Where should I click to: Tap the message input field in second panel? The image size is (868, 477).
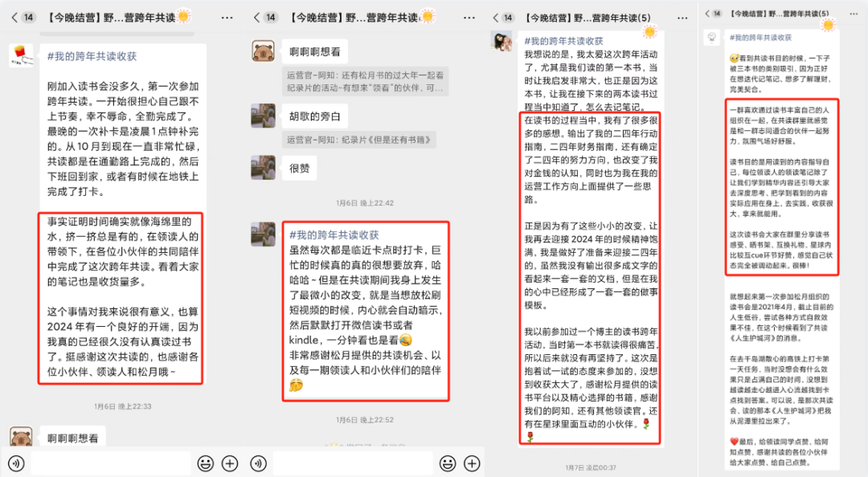(353, 463)
